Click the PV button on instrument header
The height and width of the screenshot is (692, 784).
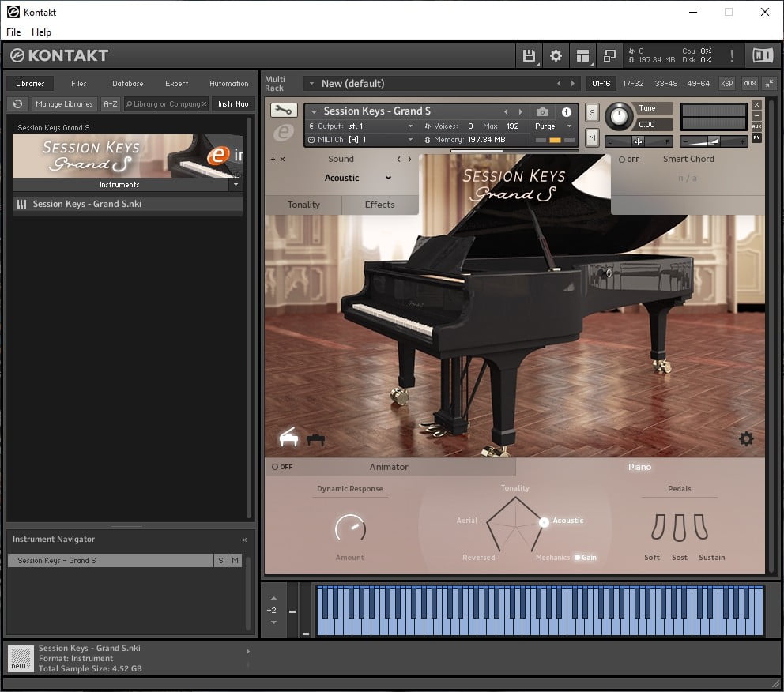756,137
